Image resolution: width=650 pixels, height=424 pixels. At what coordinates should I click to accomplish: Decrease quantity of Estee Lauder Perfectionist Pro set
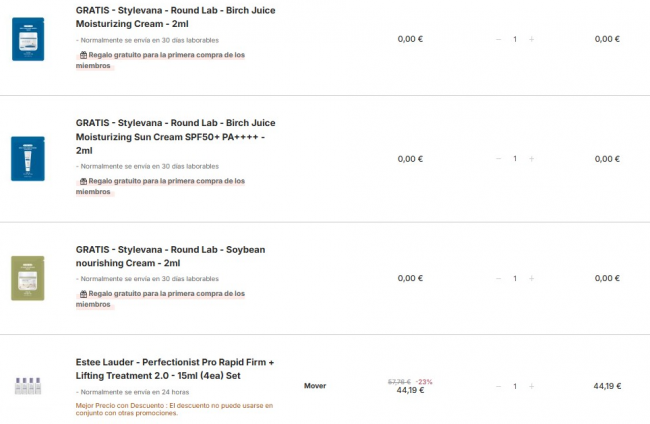499,386
